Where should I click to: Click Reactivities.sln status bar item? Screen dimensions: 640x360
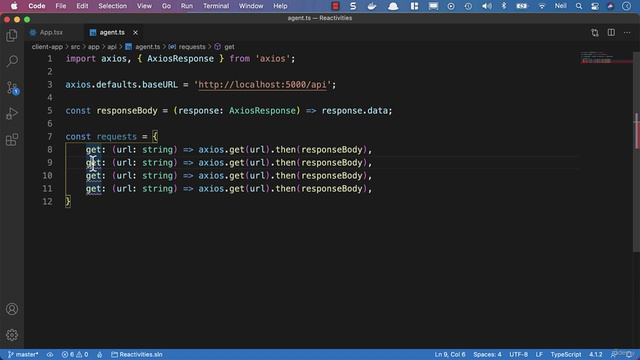click(x=137, y=354)
